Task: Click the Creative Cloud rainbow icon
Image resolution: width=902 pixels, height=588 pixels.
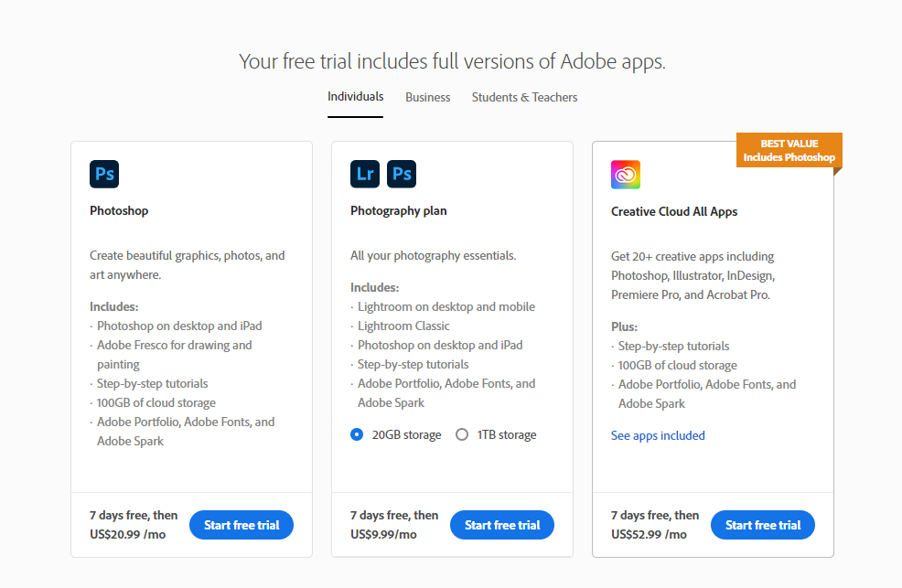Action: 626,175
